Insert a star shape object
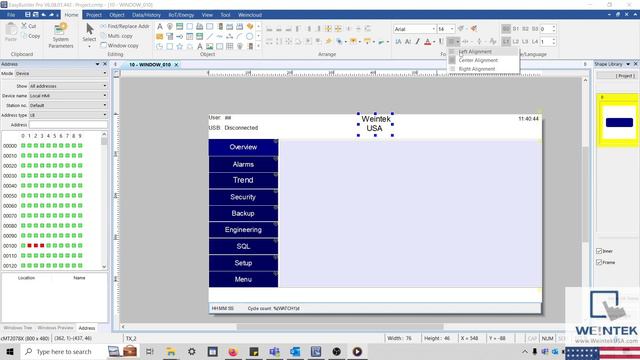This screenshot has height=360, width=640. pyautogui.click(x=180, y=47)
